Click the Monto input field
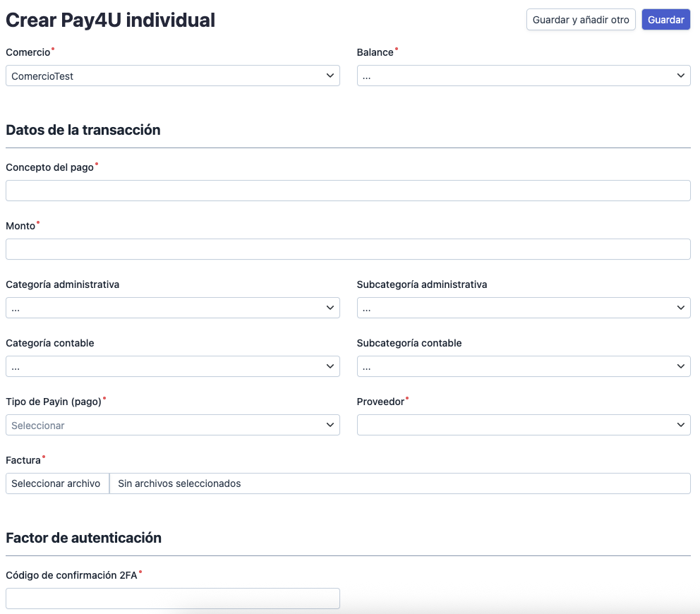 pyautogui.click(x=349, y=249)
